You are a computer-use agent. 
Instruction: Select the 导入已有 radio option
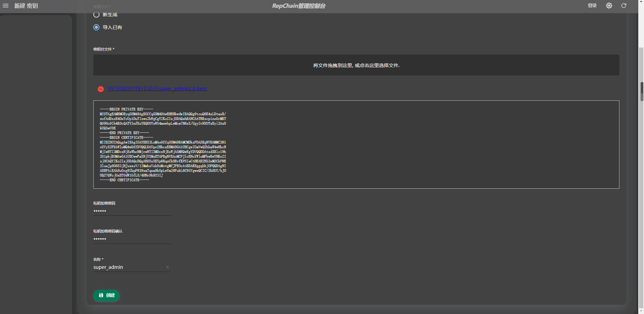(x=96, y=27)
